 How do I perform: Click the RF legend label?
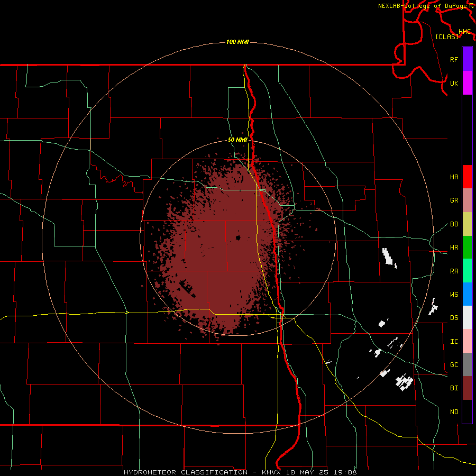[454, 59]
